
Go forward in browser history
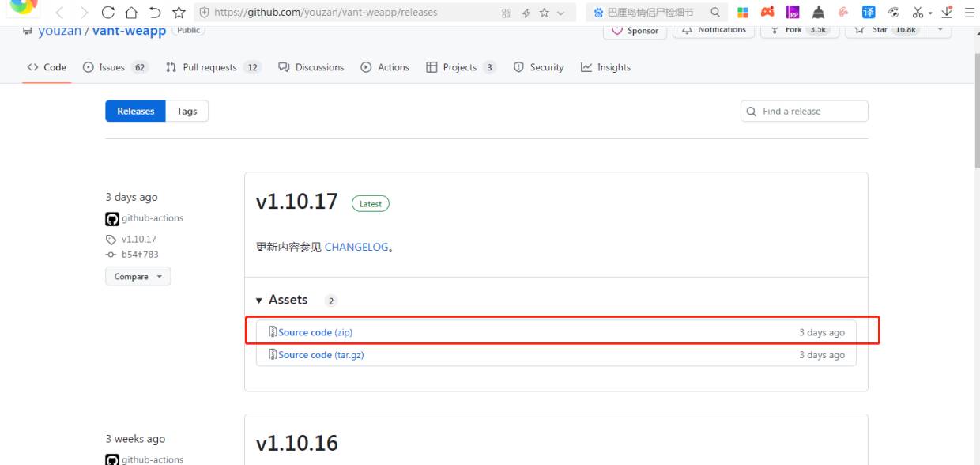[83, 13]
